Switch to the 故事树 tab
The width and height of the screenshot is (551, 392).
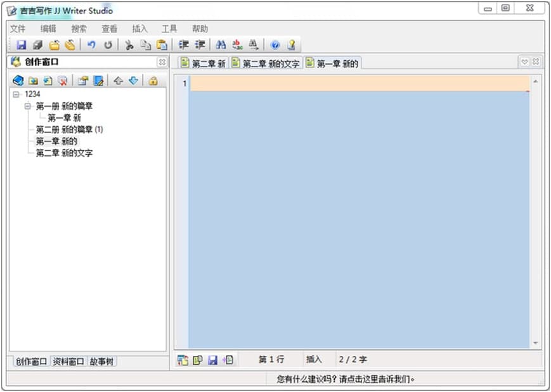click(101, 362)
